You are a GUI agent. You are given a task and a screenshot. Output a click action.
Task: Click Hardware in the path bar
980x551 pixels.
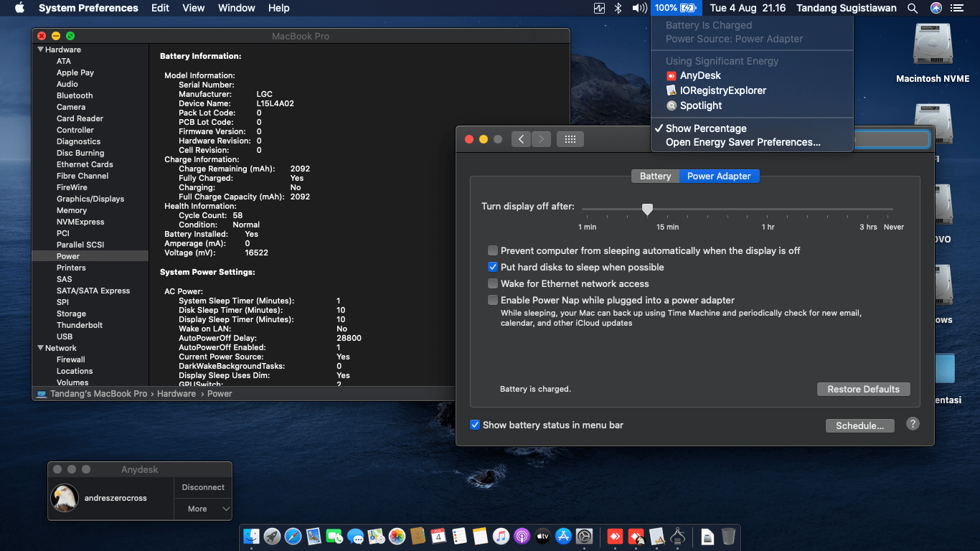click(176, 394)
